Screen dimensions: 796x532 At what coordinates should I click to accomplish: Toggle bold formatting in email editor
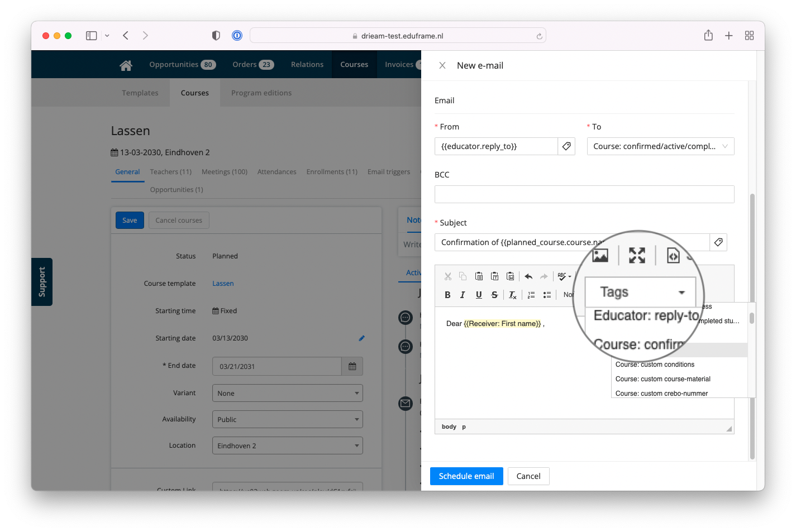click(447, 295)
